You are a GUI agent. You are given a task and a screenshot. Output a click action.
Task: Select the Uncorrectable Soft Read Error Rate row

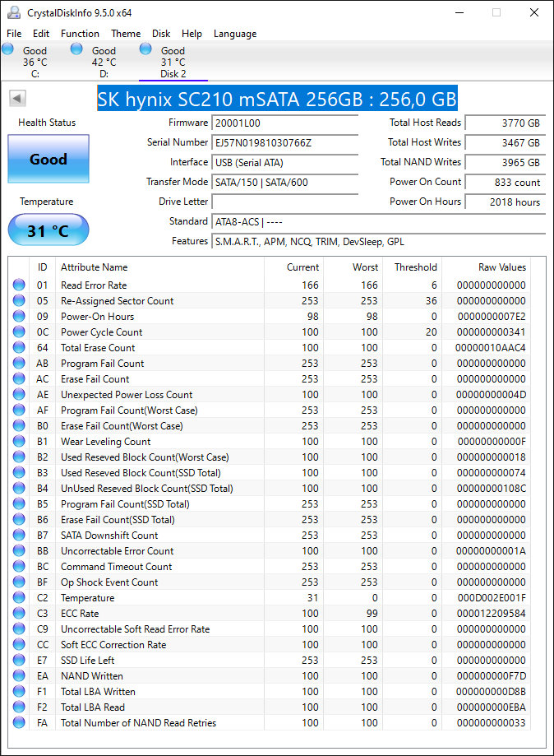click(270, 628)
